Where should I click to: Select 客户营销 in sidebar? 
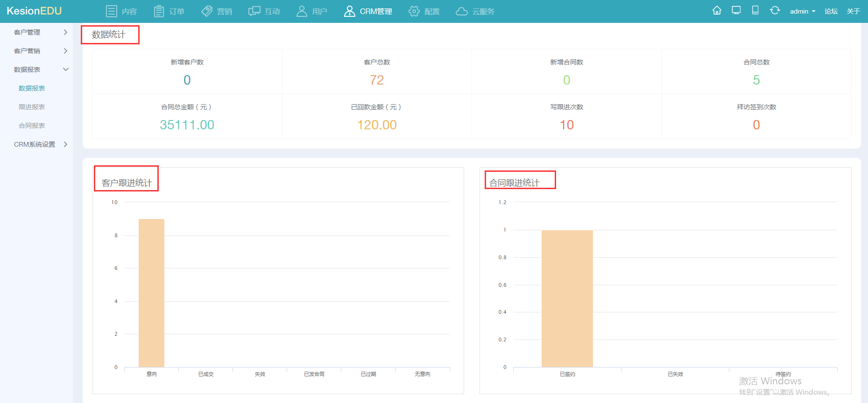pyautogui.click(x=27, y=51)
